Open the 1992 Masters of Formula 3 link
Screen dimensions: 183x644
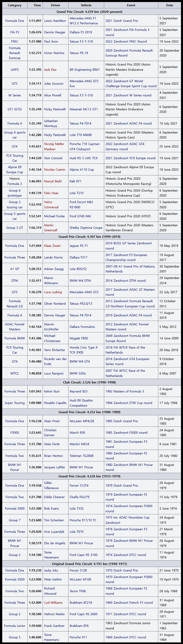[x=125, y=391]
